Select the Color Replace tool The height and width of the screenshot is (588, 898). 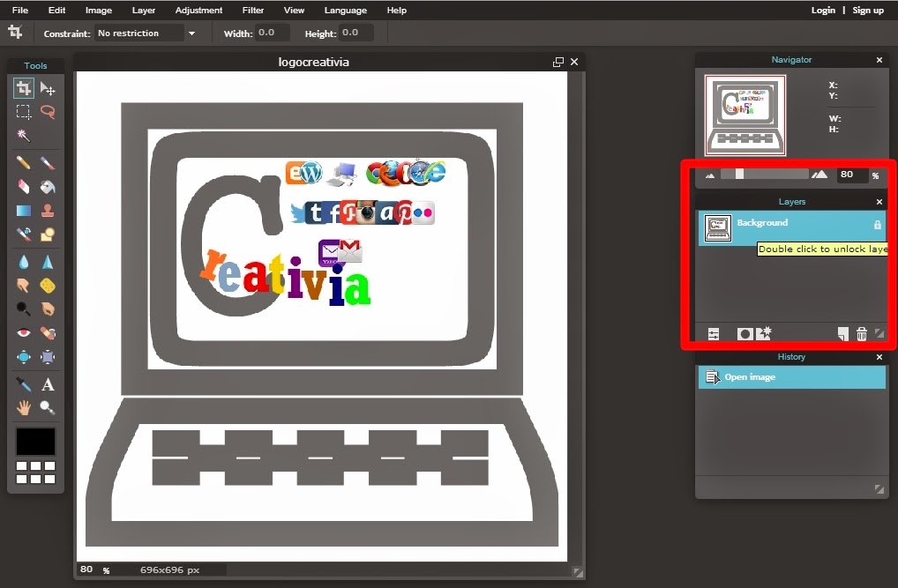(24, 234)
